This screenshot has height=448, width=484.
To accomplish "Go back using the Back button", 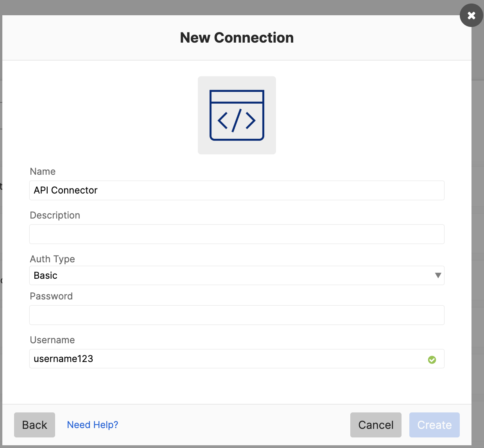I will pyautogui.click(x=34, y=425).
